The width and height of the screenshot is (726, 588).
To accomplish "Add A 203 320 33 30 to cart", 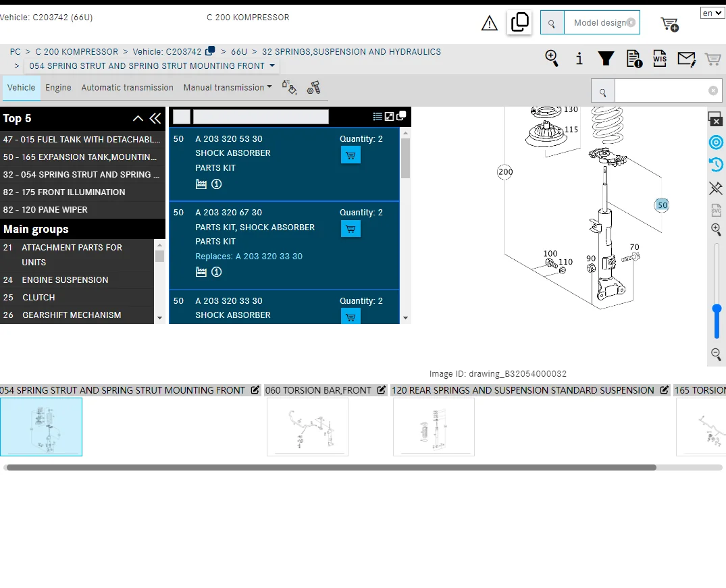I will [x=351, y=317].
